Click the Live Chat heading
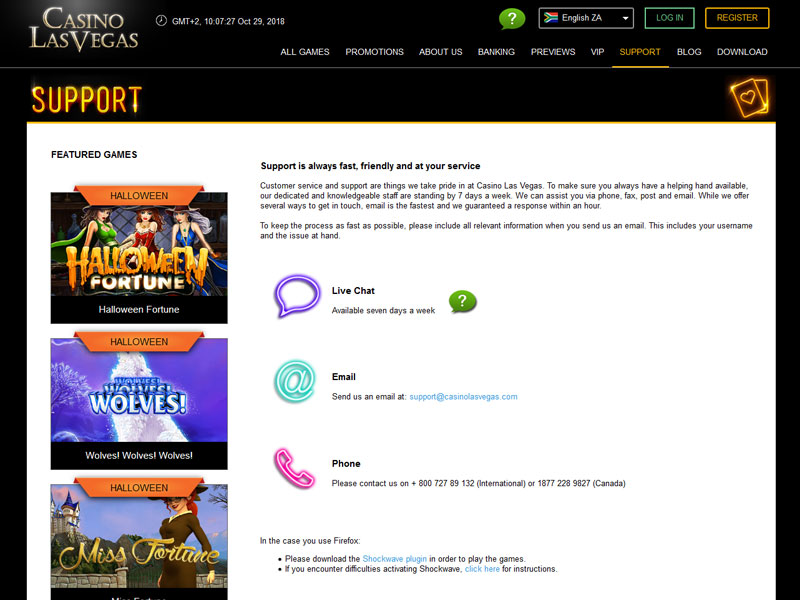The width and height of the screenshot is (800, 600). 353,291
